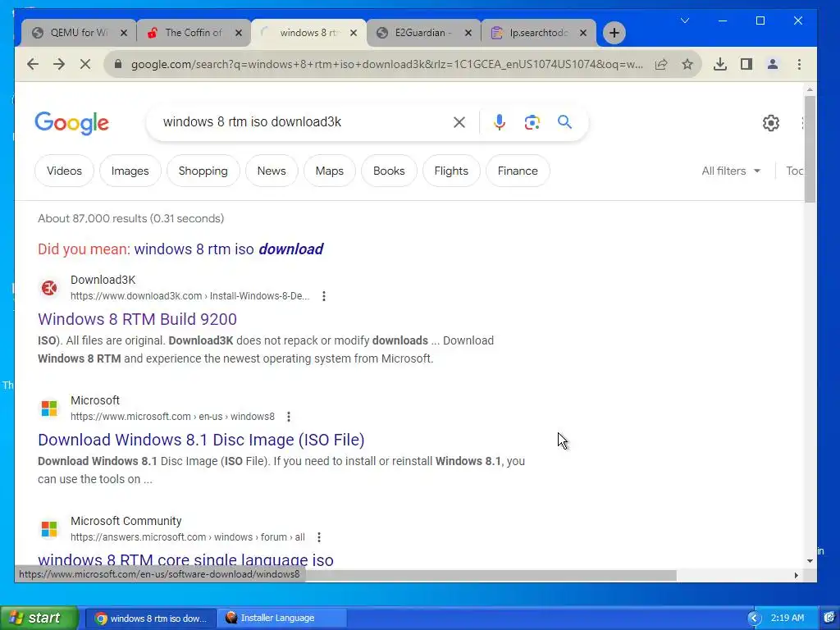Stop loading the page
The height and width of the screenshot is (630, 840).
pos(85,64)
